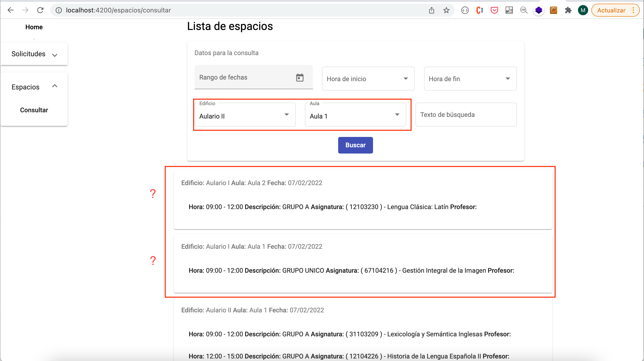Go back with the browser back arrow
This screenshot has height=361, width=644.
tap(10, 10)
